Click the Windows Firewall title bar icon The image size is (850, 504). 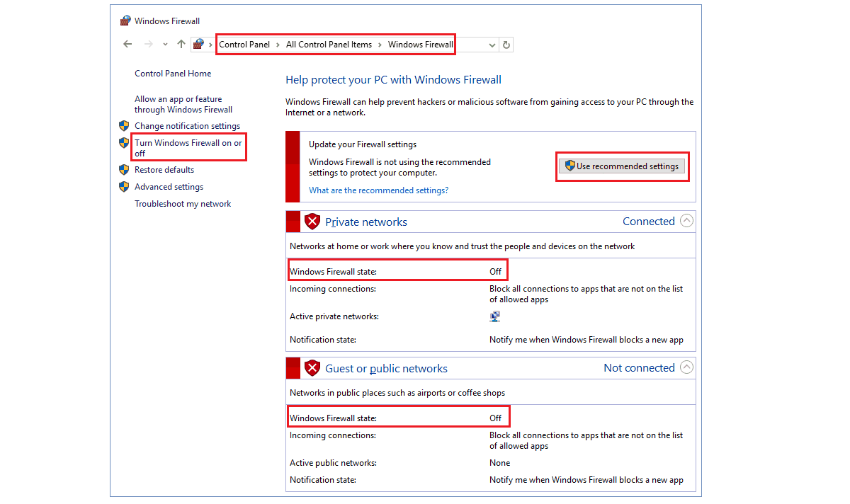(x=125, y=21)
